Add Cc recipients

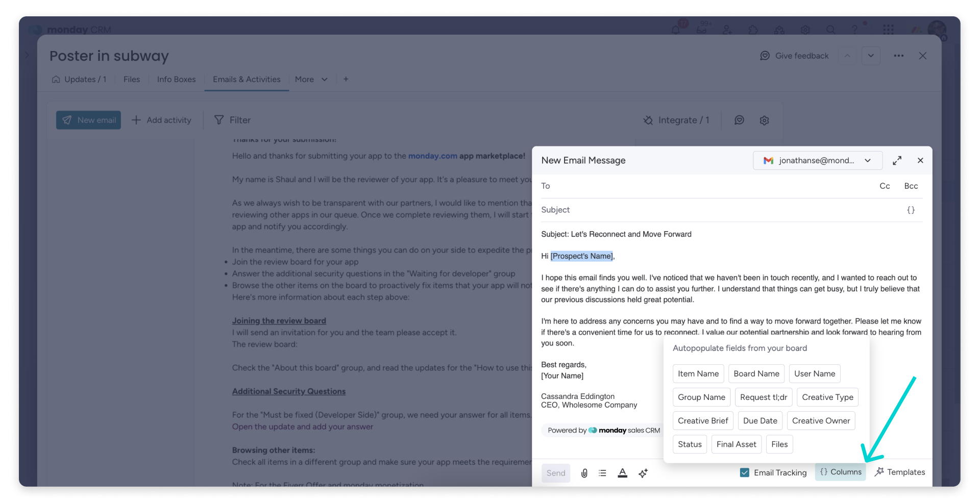[885, 186]
